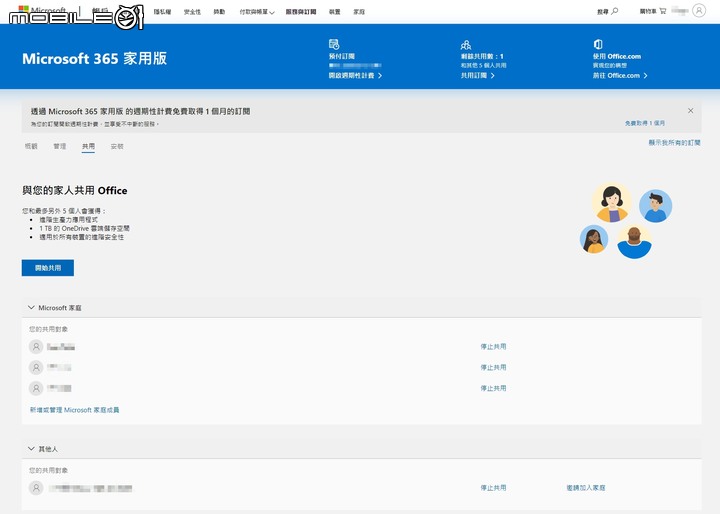This screenshot has height=514, width=720.
Task: Switch to the 管理 tab
Action: 60,146
